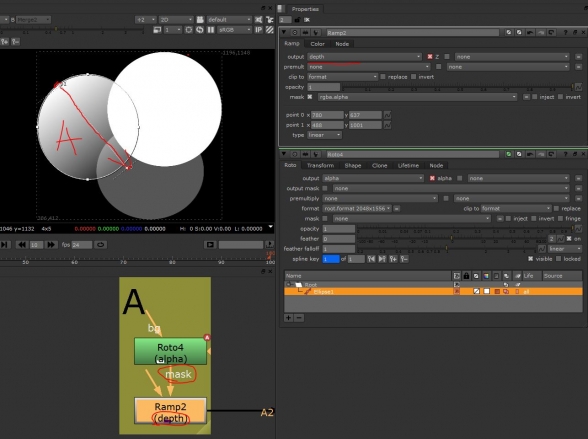Click the add layer plus button
Viewport: 588px width, 439px height.
(288, 318)
